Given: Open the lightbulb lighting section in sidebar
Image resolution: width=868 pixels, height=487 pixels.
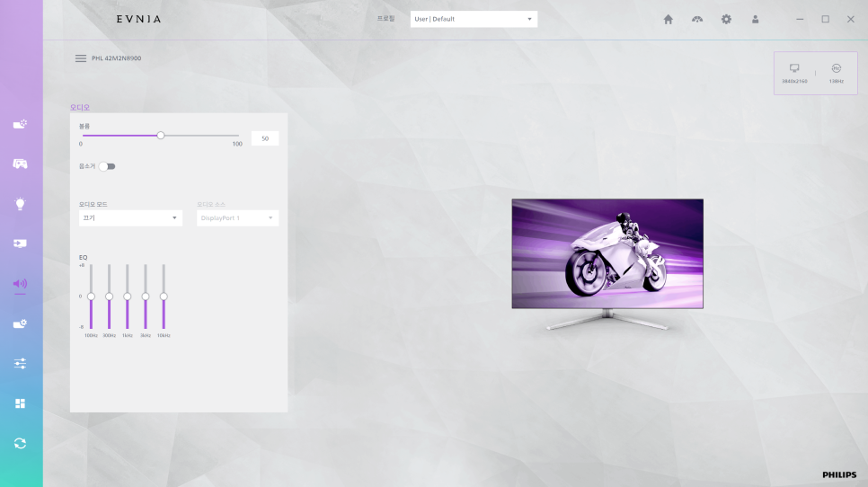Looking at the screenshot, I should (x=20, y=204).
